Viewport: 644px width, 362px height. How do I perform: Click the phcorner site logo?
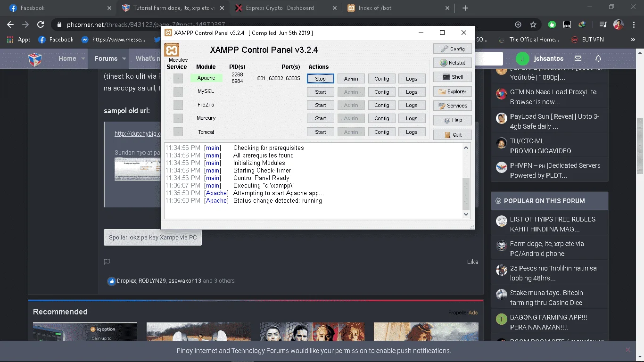(35, 59)
